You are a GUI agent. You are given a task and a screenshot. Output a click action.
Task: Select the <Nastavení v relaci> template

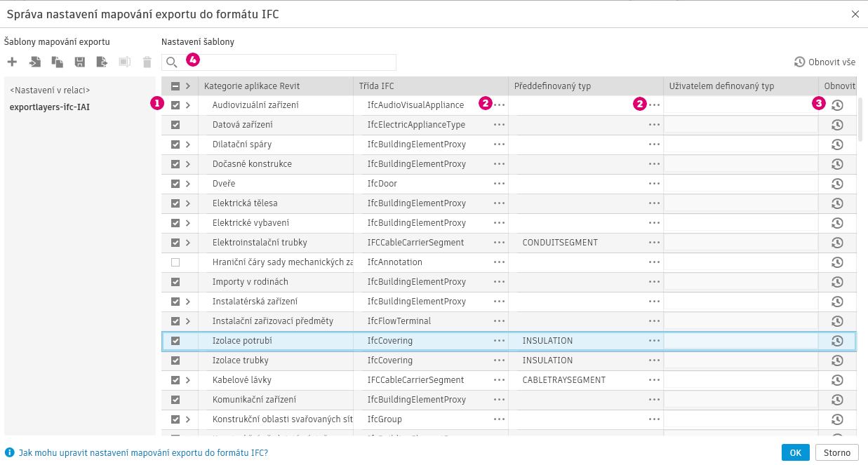(50, 90)
